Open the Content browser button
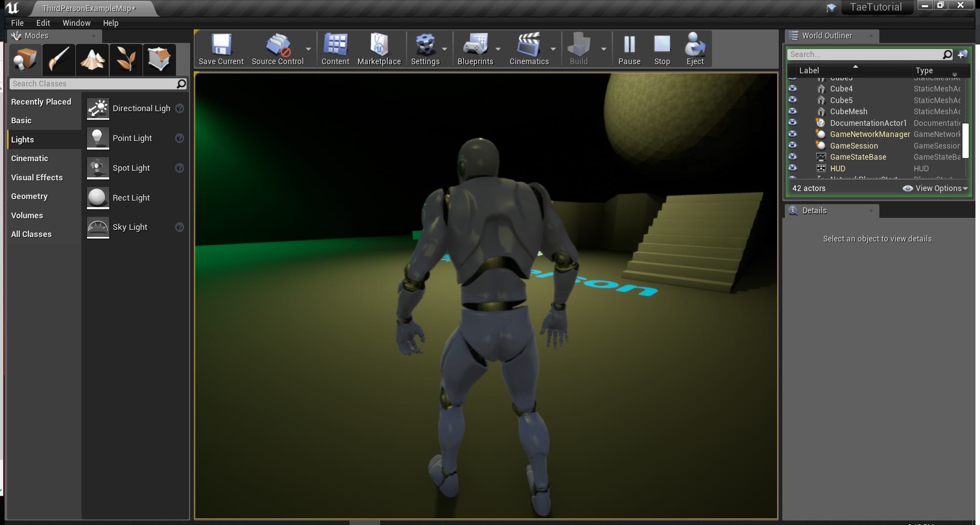This screenshot has height=525, width=980. (x=335, y=49)
